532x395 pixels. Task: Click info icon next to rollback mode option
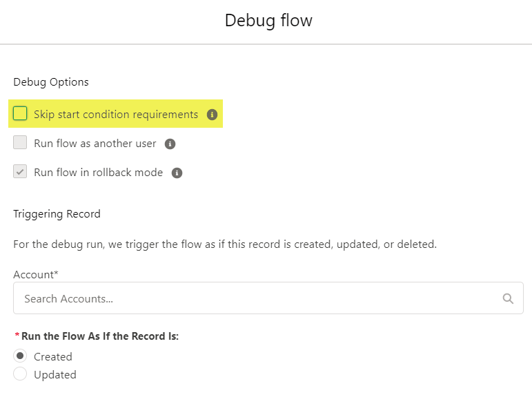(x=177, y=173)
